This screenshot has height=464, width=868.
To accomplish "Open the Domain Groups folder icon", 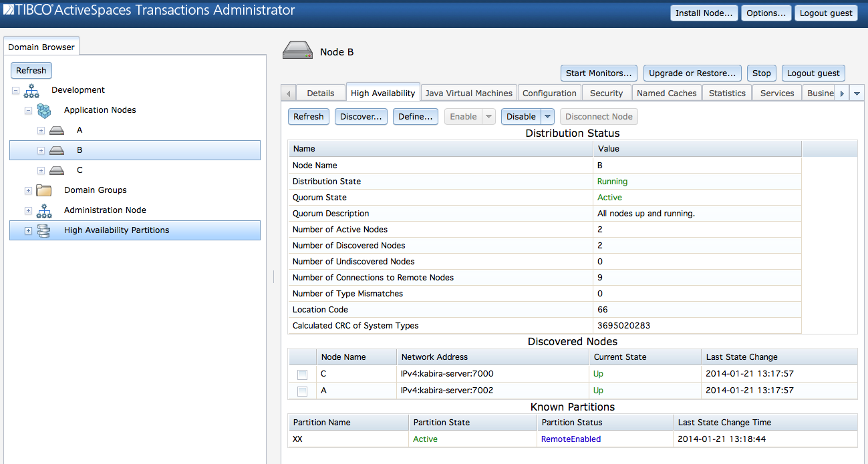I will pos(43,190).
